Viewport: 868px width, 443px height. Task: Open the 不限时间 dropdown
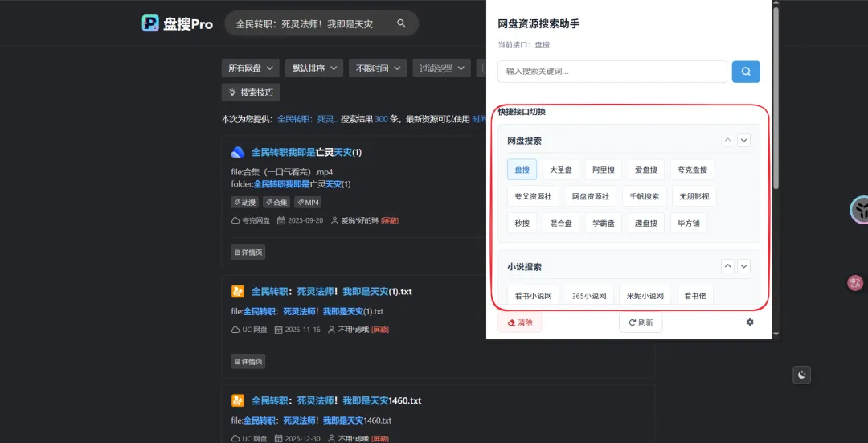pyautogui.click(x=378, y=68)
